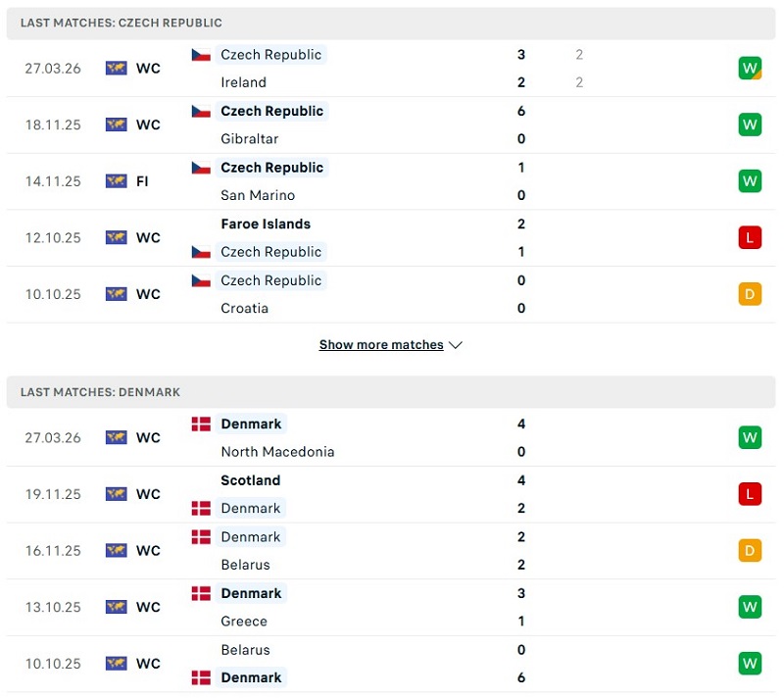Click the Denmark flag in the Greece match
This screenshot has height=699, width=784.
pos(201,593)
